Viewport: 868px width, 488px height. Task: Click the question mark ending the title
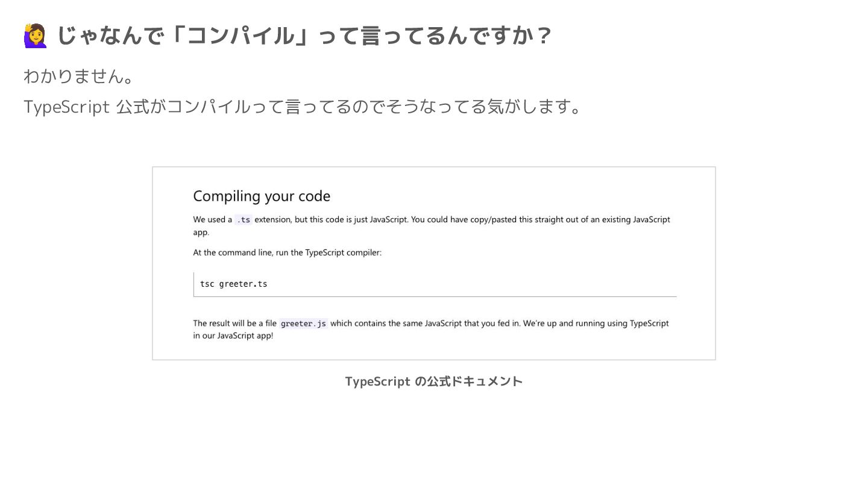click(x=544, y=36)
